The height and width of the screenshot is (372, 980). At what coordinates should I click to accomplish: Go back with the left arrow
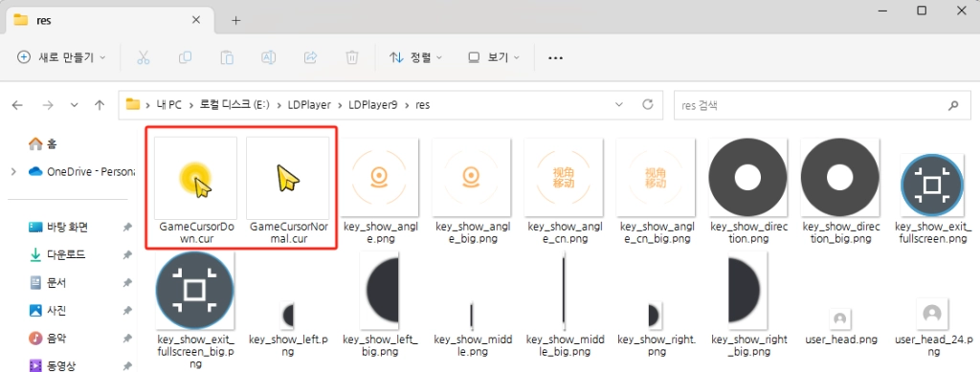(17, 105)
